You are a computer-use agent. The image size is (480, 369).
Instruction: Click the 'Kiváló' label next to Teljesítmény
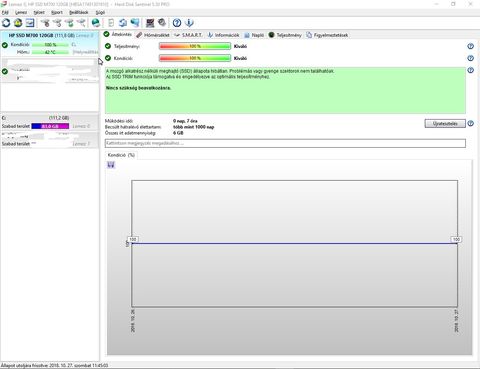[240, 46]
